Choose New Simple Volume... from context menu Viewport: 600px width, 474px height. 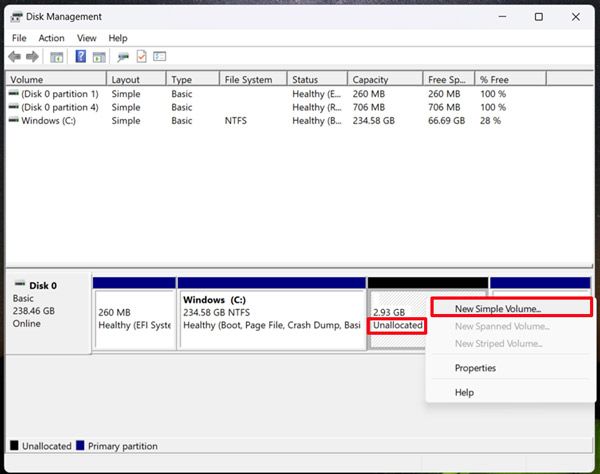point(512,308)
